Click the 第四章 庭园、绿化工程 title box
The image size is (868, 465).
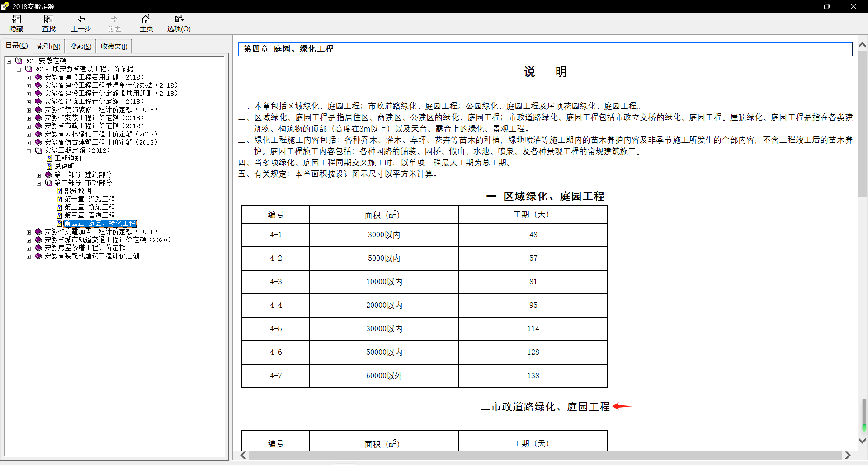point(545,49)
